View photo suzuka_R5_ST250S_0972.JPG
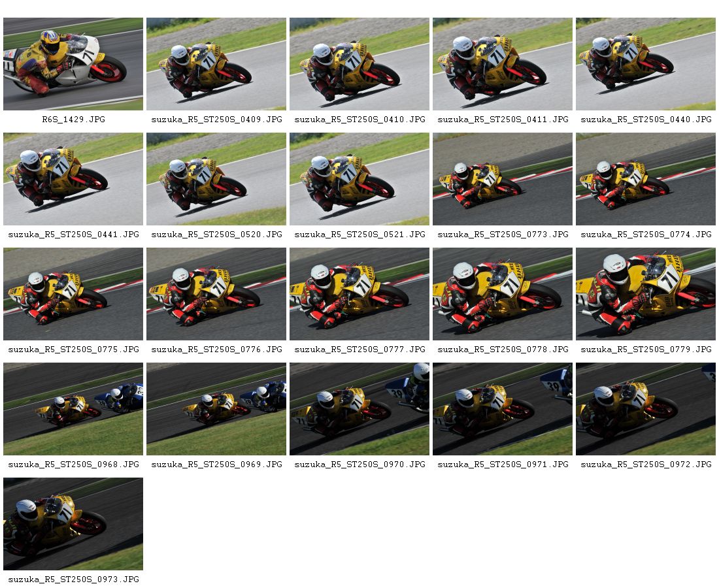Image resolution: width=719 pixels, height=588 pixels. (646, 409)
